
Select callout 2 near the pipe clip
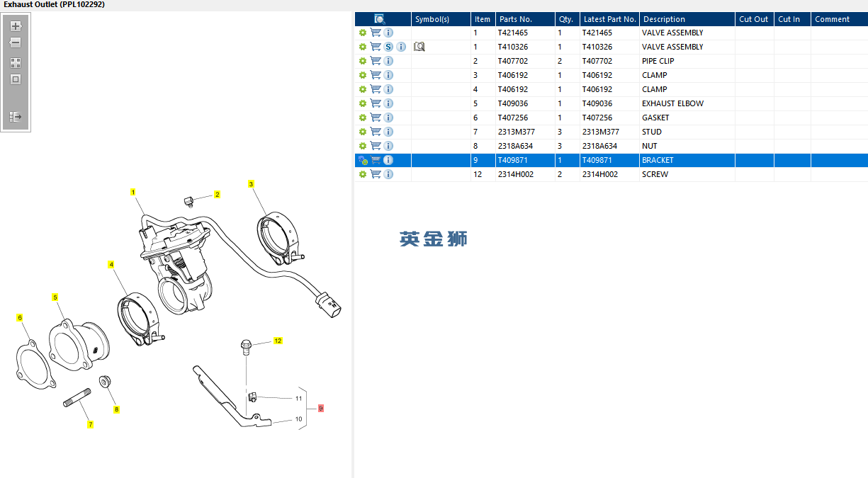coord(218,194)
